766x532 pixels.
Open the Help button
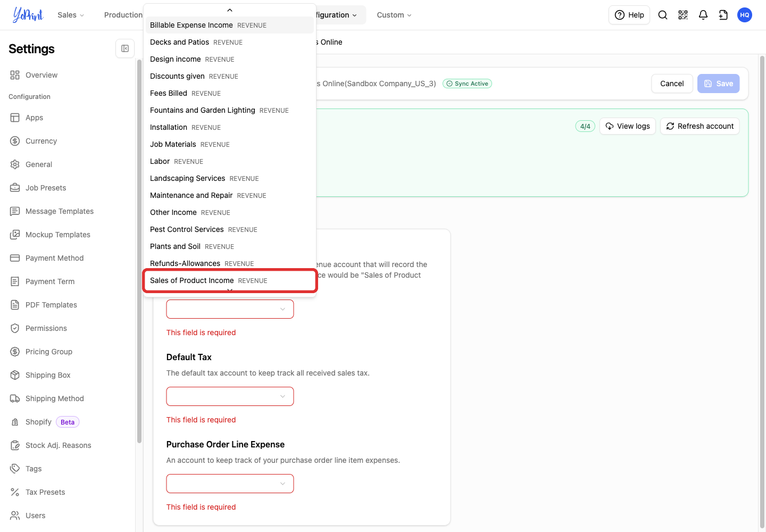pos(629,15)
